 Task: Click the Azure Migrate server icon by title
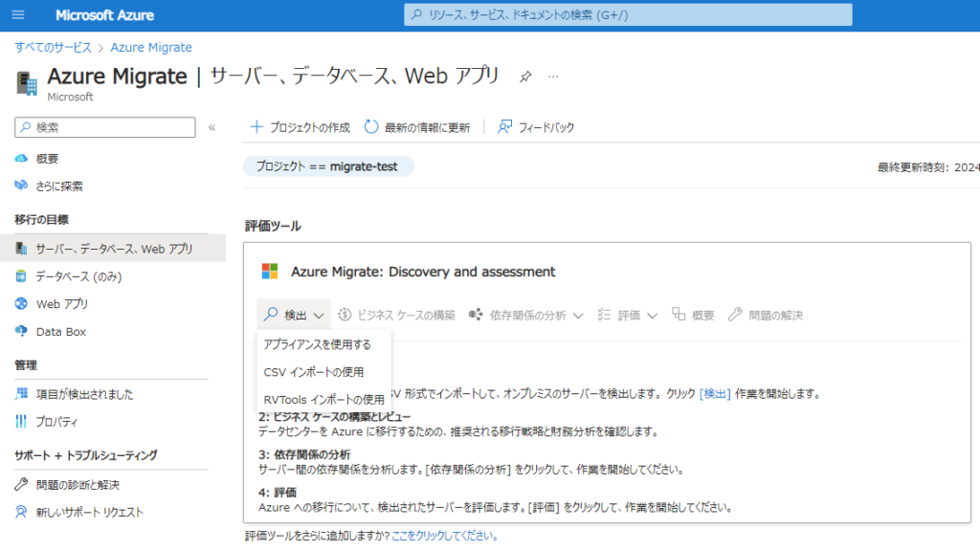coord(27,83)
